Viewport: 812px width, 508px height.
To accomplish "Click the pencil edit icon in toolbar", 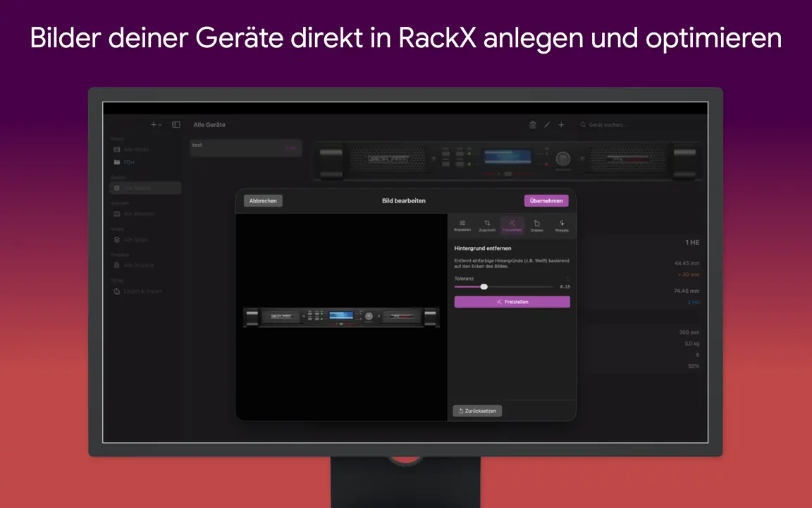I will pos(547,124).
